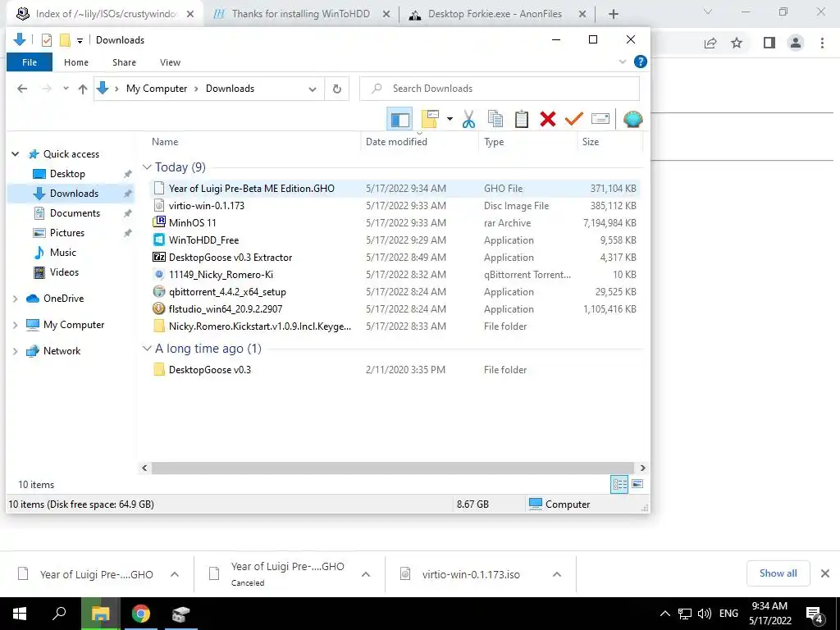The height and width of the screenshot is (630, 840).
Task: Click the horizontal scrollbar in file list
Action: 393,468
